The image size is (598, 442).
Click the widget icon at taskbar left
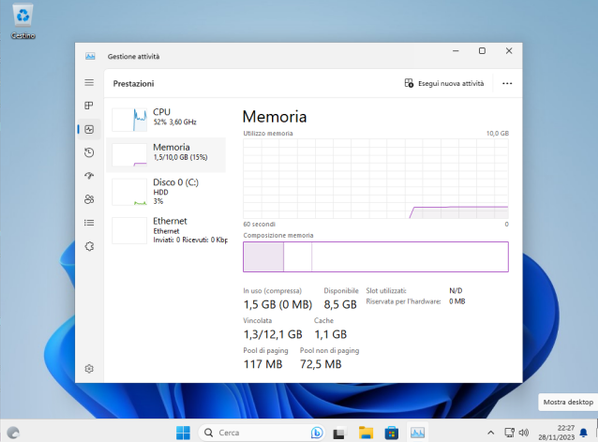point(13,432)
